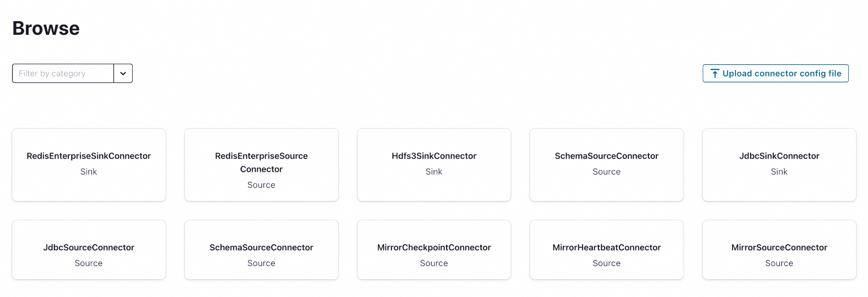868x297 pixels.
Task: Open the MirrorHeartbeatConnector
Action: pyautogui.click(x=606, y=249)
